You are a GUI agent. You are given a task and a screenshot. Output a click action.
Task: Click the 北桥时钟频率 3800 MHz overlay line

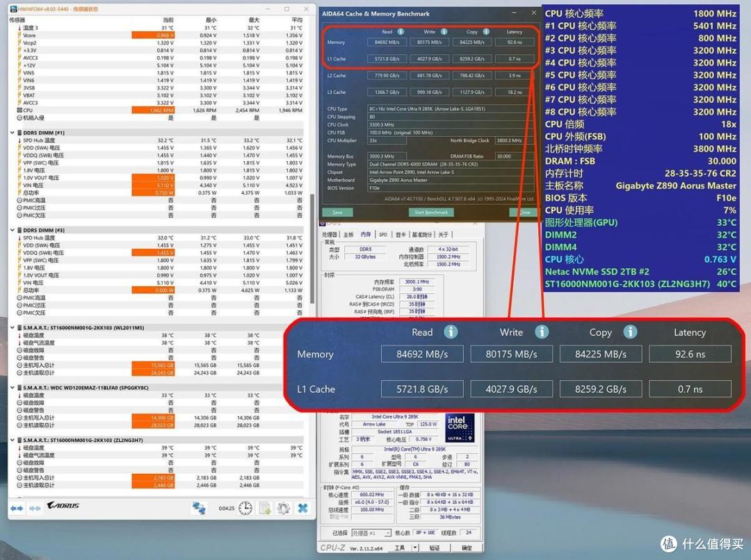pos(640,149)
